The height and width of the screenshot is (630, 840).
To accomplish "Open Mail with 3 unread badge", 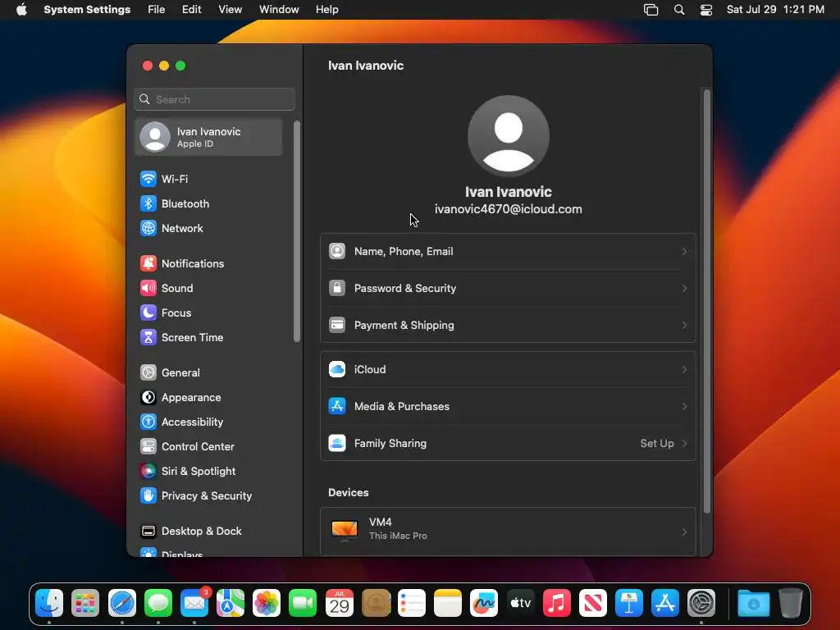I will pyautogui.click(x=195, y=603).
